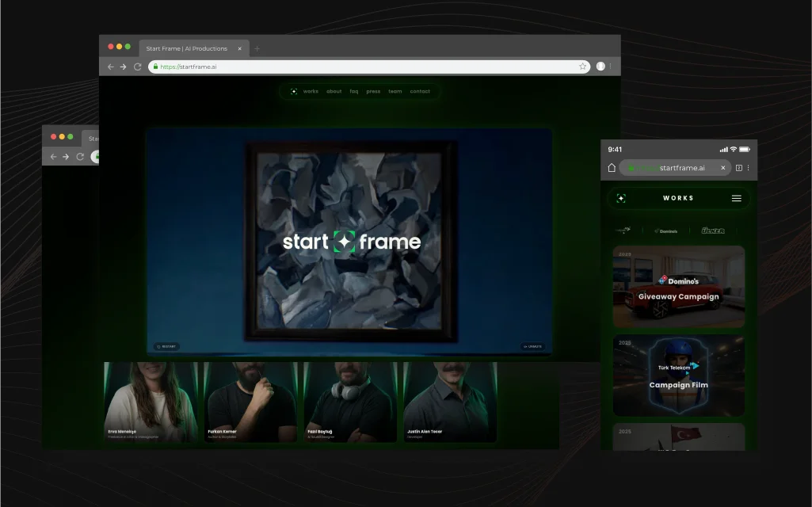This screenshot has height=507, width=812.
Task: Open the mobile hamburger menu
Action: (737, 198)
